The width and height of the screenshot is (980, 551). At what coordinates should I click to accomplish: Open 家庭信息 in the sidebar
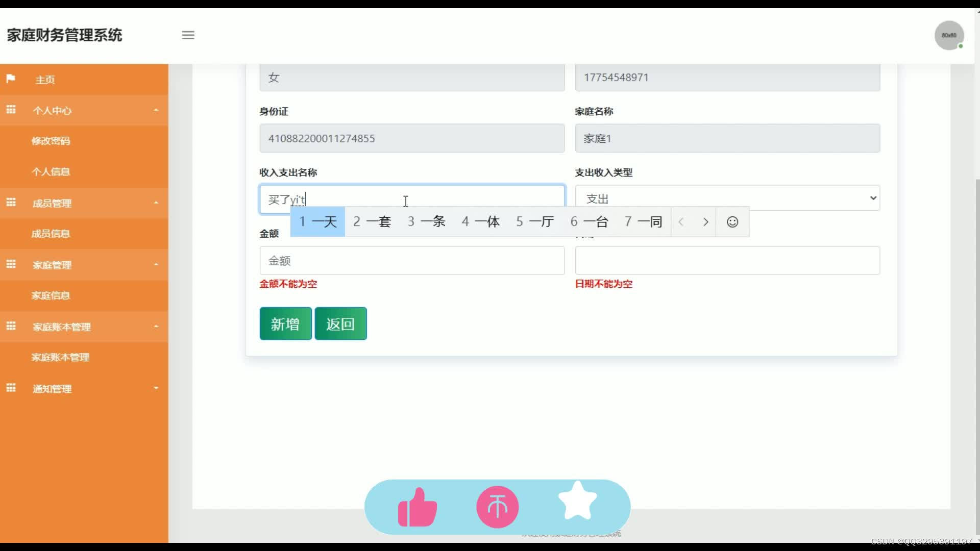tap(51, 295)
